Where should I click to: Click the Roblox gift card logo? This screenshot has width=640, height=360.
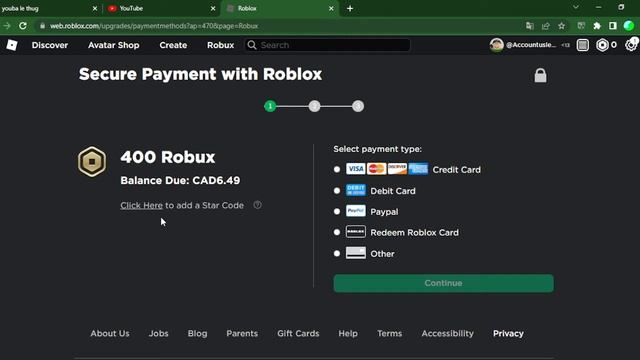(x=356, y=232)
